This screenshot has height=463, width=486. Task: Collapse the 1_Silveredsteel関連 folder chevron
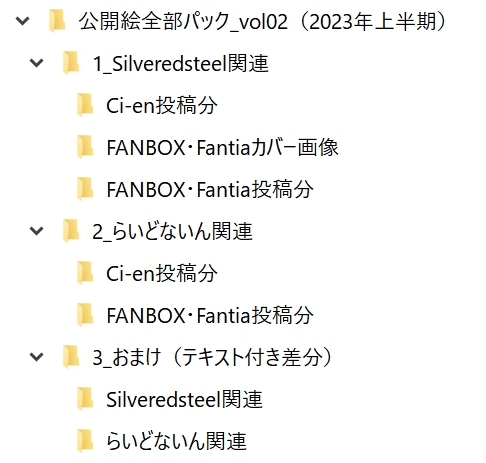click(x=36, y=63)
